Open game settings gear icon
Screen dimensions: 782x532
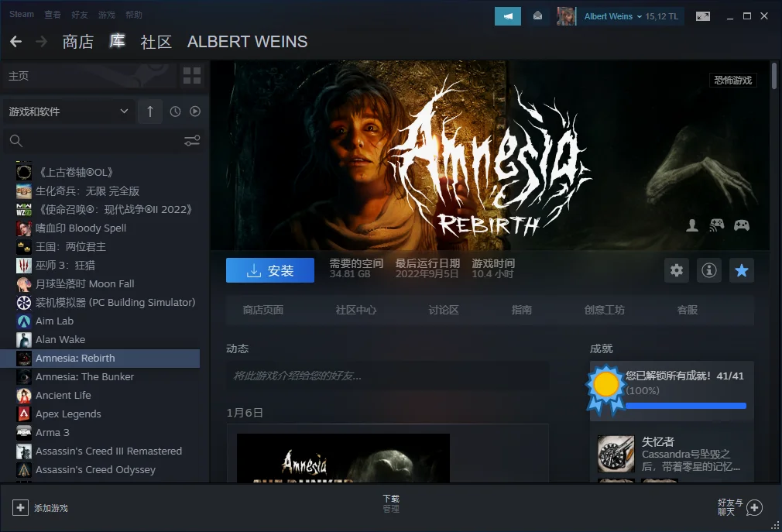tap(676, 270)
